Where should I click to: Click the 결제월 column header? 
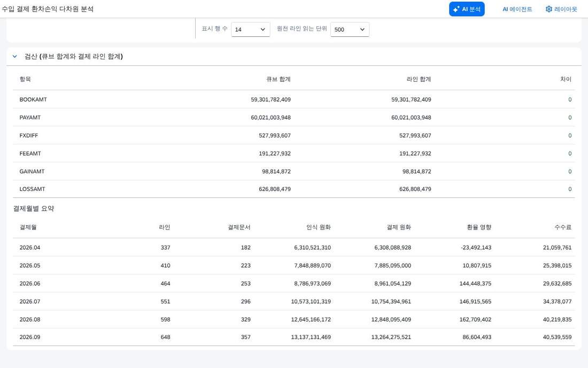28,227
